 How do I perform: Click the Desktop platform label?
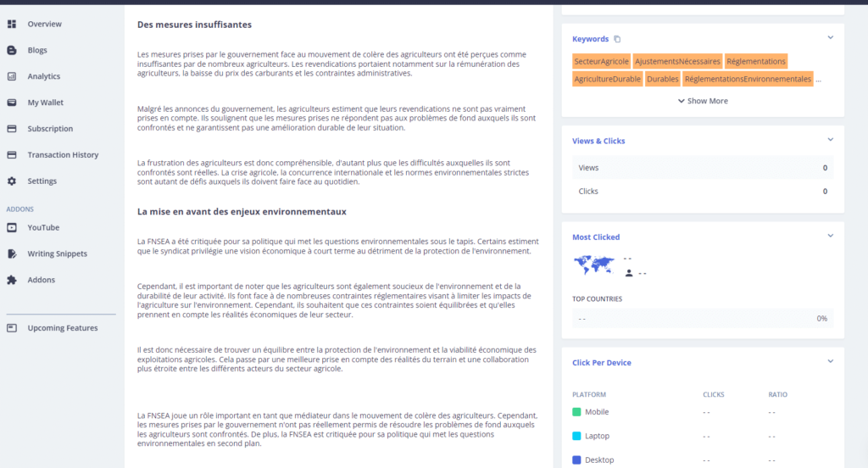[599, 460]
